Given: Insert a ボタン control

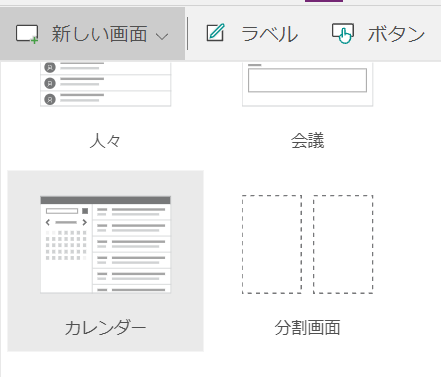Looking at the screenshot, I should 378,34.
